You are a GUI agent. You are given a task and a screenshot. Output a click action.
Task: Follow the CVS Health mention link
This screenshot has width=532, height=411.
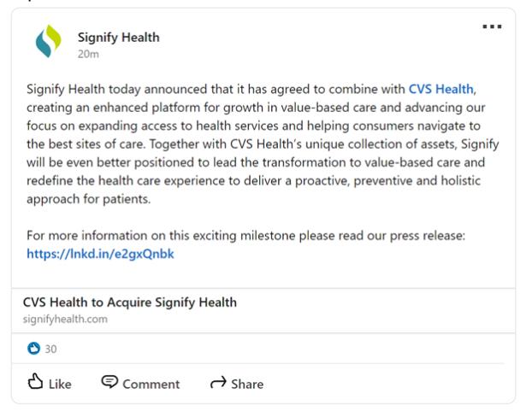click(440, 88)
